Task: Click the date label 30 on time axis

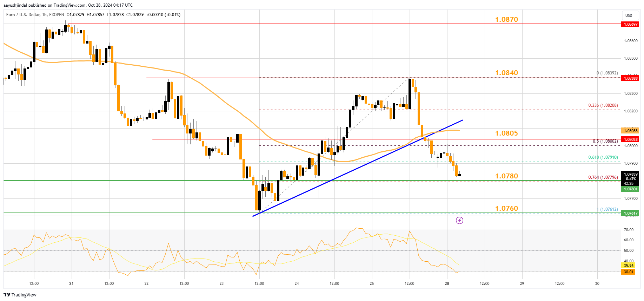Action: point(597,283)
